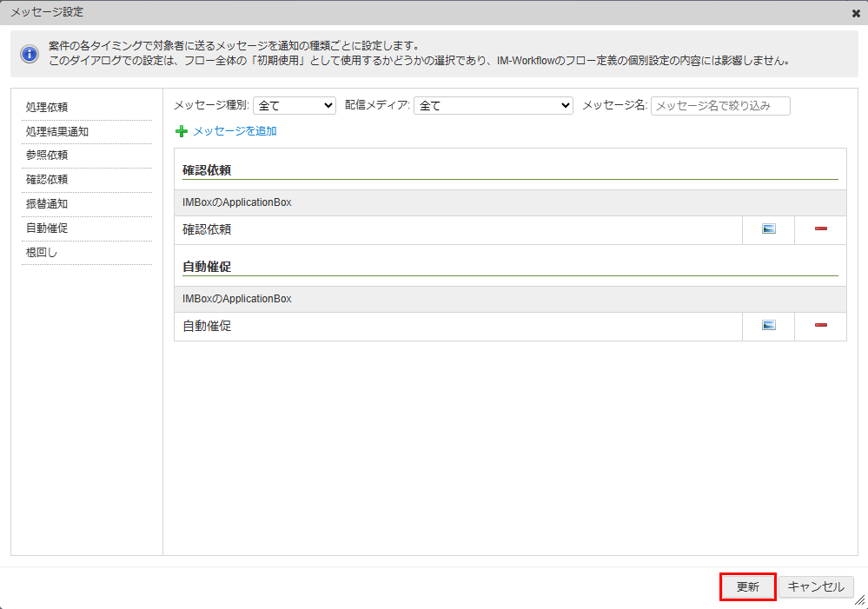Viewport: 868px width, 609px height.
Task: Choose 確認依頼 from the sidebar list
Action: [x=47, y=180]
